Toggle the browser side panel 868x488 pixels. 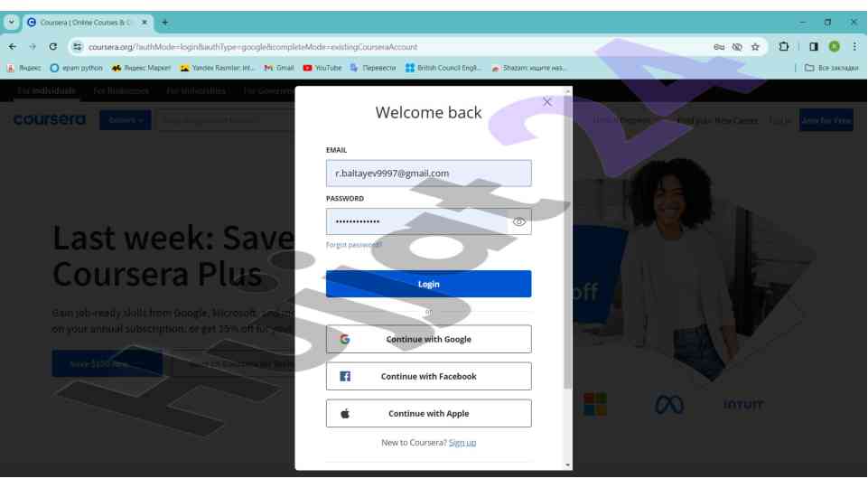pyautogui.click(x=814, y=47)
